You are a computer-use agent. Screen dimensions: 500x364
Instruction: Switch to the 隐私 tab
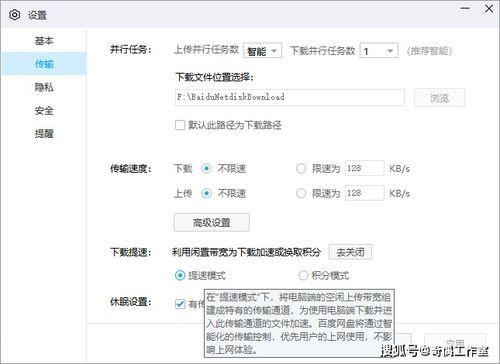44,87
